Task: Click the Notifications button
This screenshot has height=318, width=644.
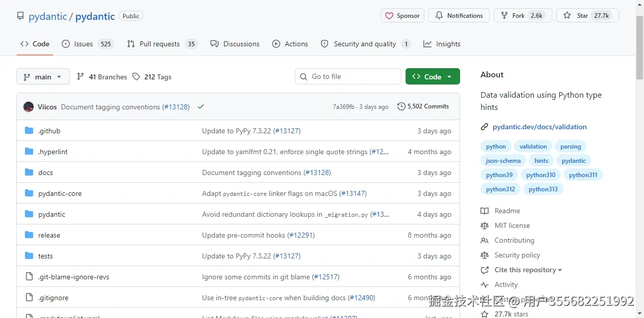Action: [x=459, y=15]
